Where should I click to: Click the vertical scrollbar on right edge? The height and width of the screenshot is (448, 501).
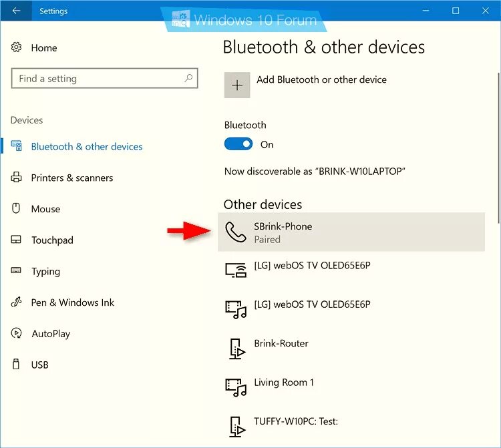[x=499, y=148]
